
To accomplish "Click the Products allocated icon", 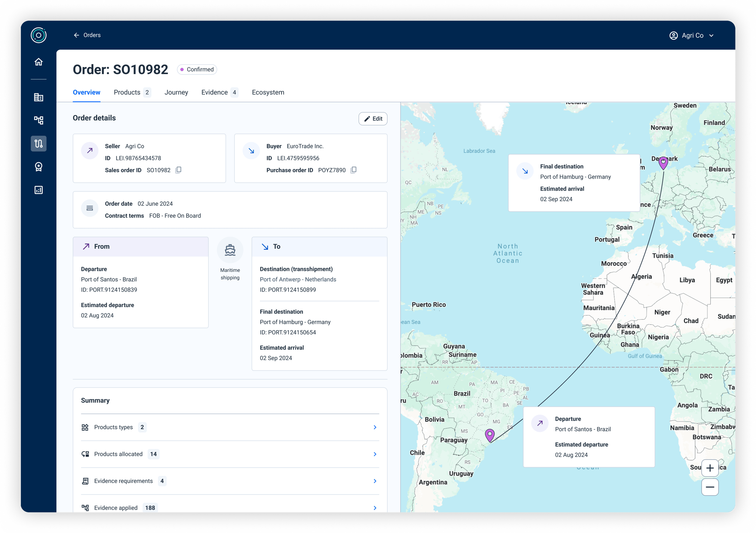I will pos(85,454).
